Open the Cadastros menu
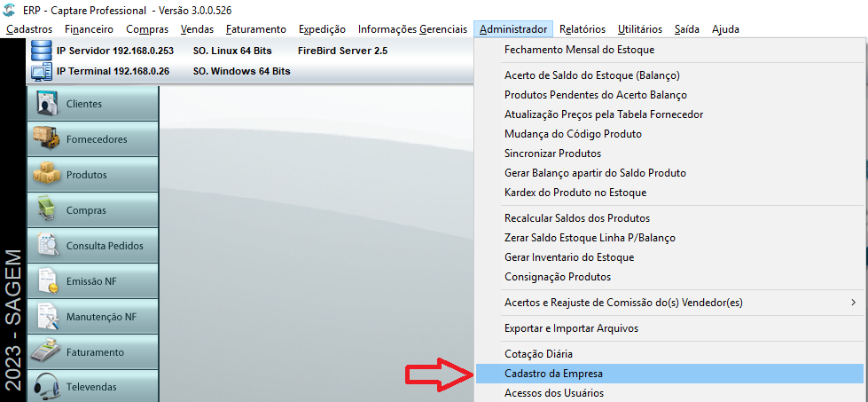This screenshot has width=868, height=402. (28, 29)
